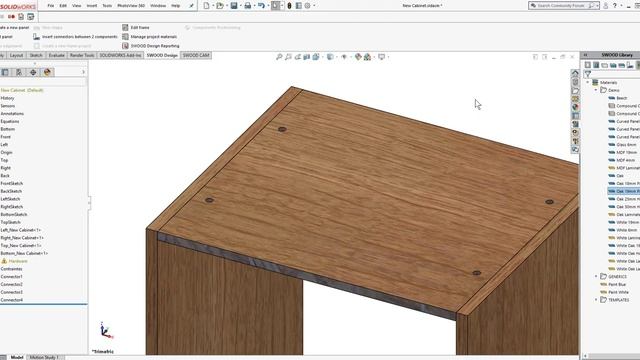This screenshot has width=640, height=360.
Task: Click the File Explorer folder task pane icon
Action: 575,91
